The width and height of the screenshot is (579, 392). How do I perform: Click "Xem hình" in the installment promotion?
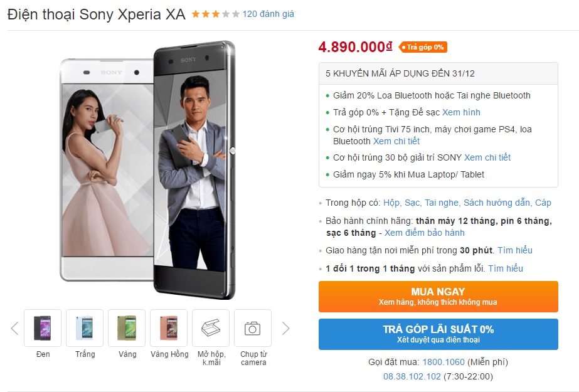(462, 112)
